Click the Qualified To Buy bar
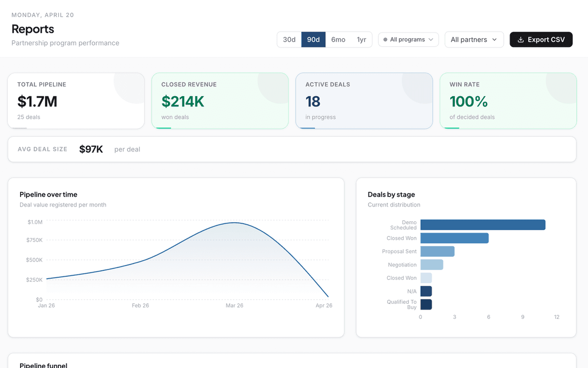Image resolution: width=588 pixels, height=368 pixels. 426,304
